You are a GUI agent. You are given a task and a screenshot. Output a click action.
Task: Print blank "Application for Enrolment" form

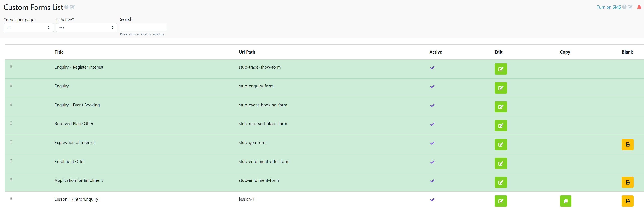[x=628, y=182]
